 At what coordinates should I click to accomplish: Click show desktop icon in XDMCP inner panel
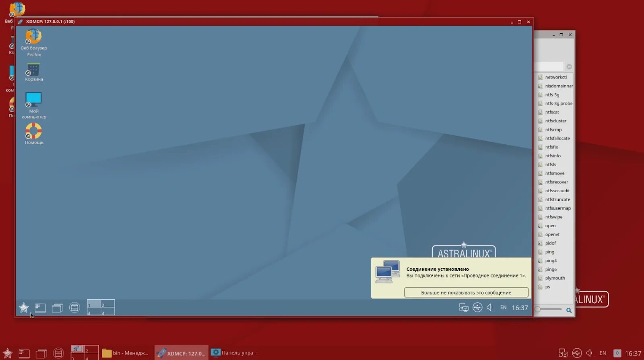click(40, 308)
